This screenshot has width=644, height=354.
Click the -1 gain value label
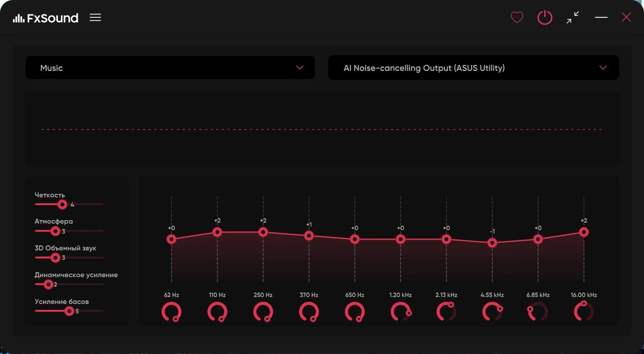[492, 232]
